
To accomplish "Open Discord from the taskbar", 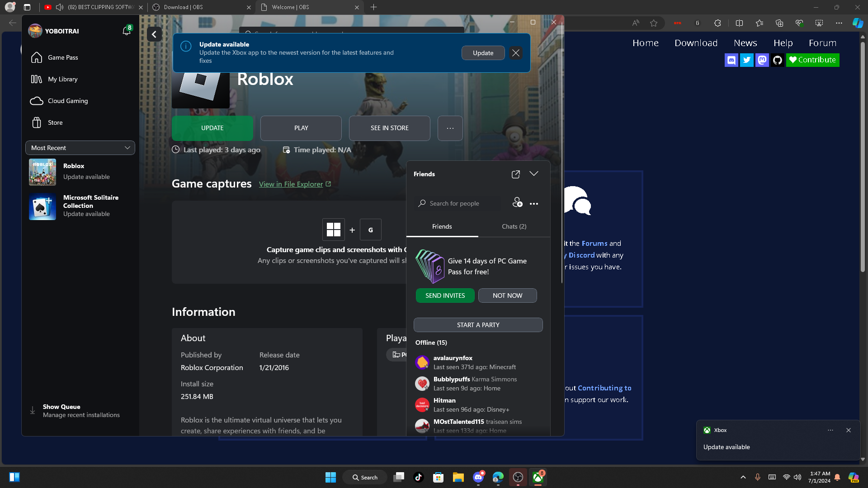I will (478, 477).
